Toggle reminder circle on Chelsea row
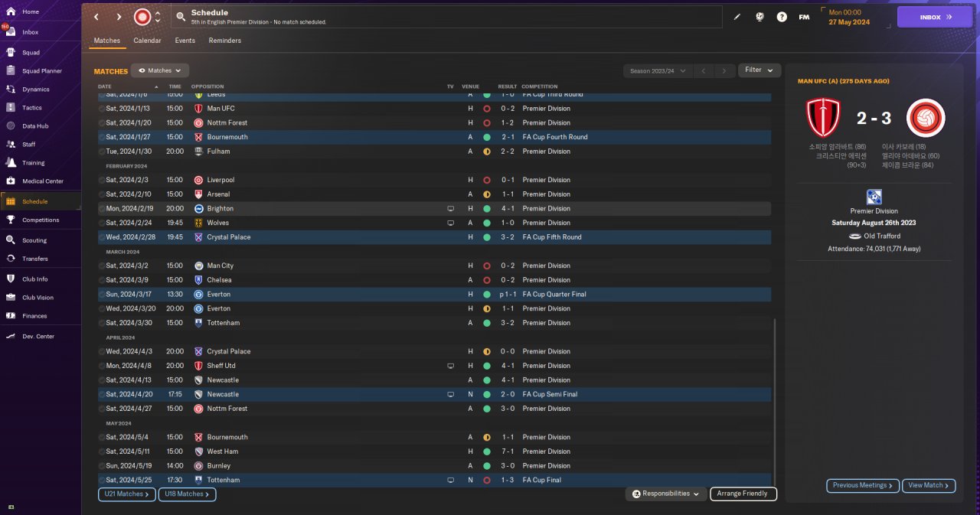Screen dimensions: 980x515 [x=103, y=280]
